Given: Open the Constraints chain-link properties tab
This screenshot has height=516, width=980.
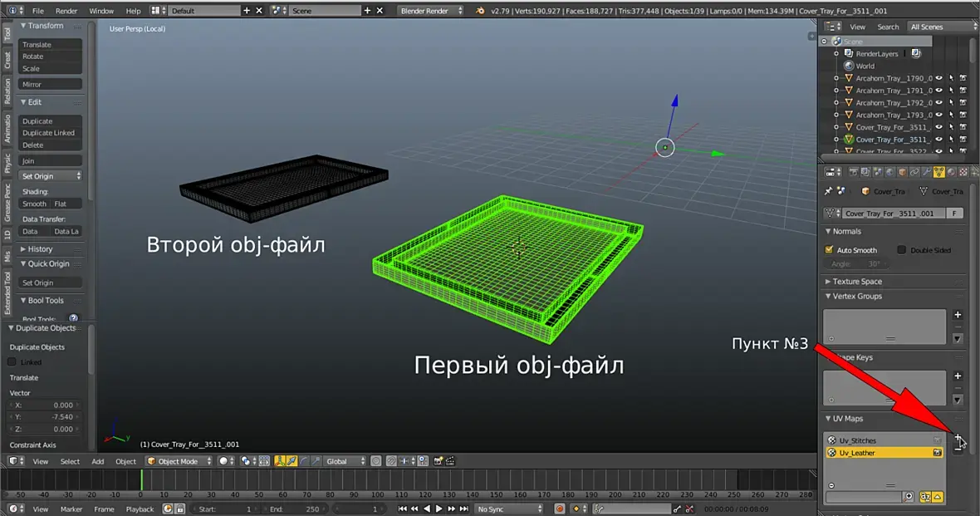Looking at the screenshot, I should pos(914,172).
